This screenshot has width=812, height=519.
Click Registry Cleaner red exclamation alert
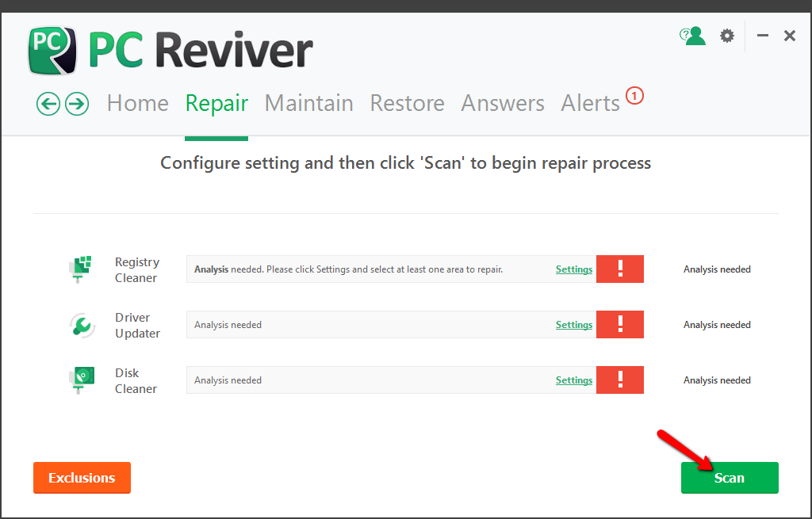620,269
